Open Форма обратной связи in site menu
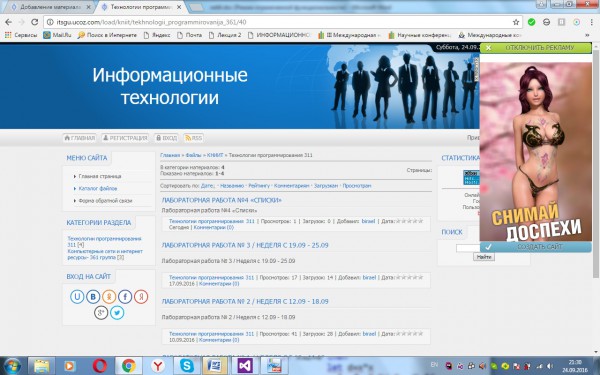Image resolution: width=600 pixels, height=375 pixels. click(105, 201)
